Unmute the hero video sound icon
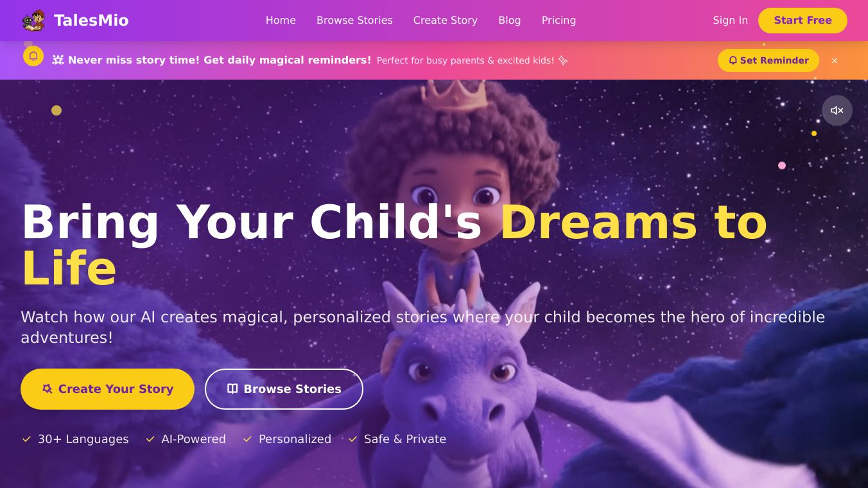The width and height of the screenshot is (868, 488). (x=837, y=110)
